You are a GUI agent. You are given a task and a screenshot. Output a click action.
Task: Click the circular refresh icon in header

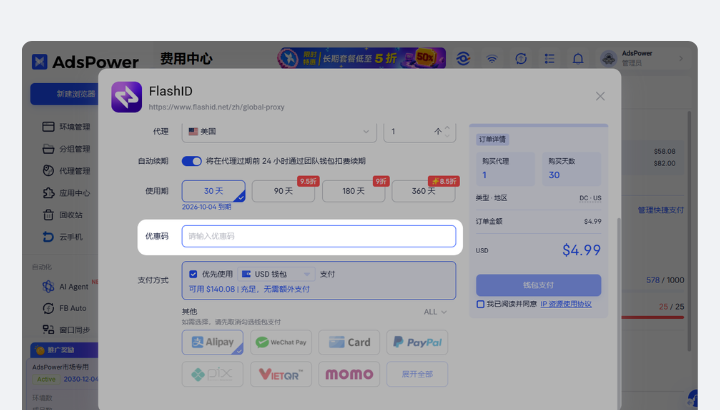pos(521,59)
